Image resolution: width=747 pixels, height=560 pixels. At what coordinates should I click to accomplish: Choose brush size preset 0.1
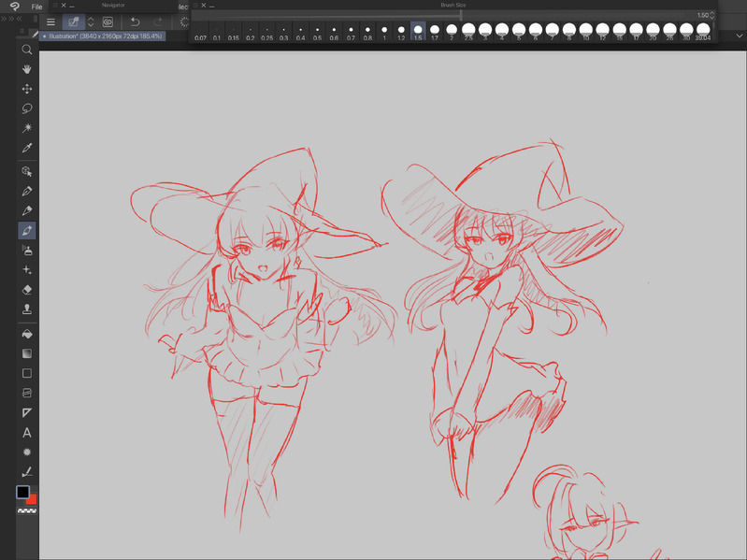[x=217, y=32]
